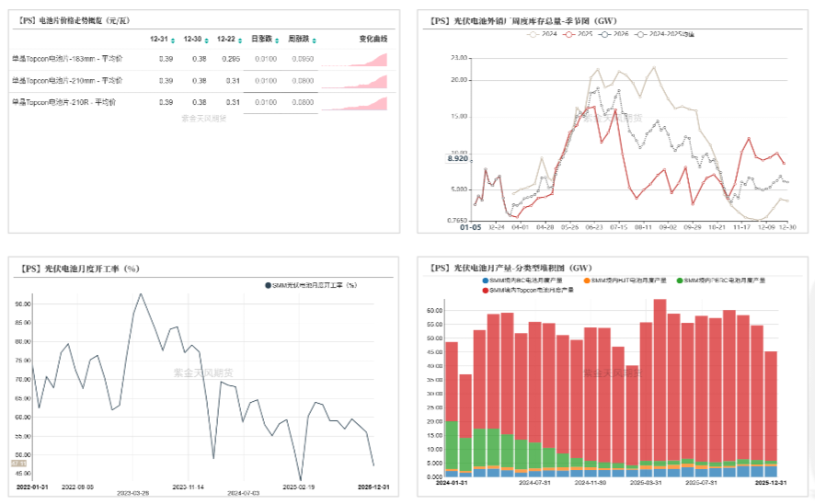Click the 变化曲线 column header
The image size is (815, 504).
click(373, 39)
